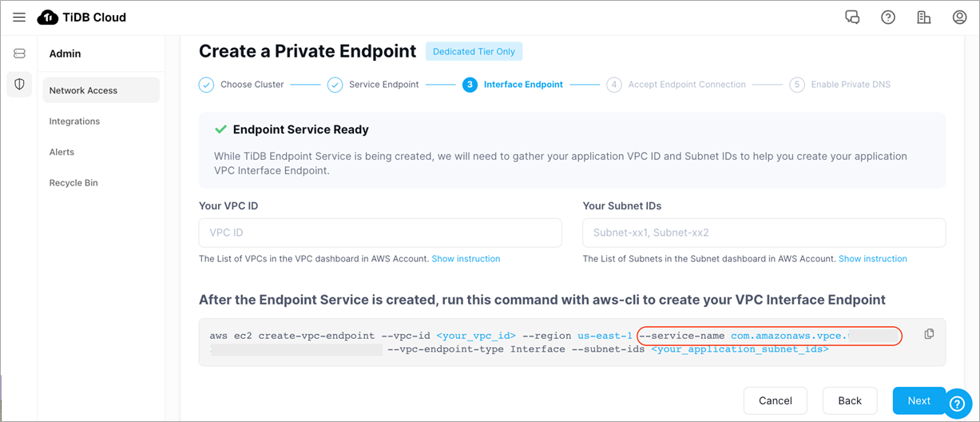Show instruction link under VPC ID
This screenshot has width=980, height=422.
tap(466, 259)
